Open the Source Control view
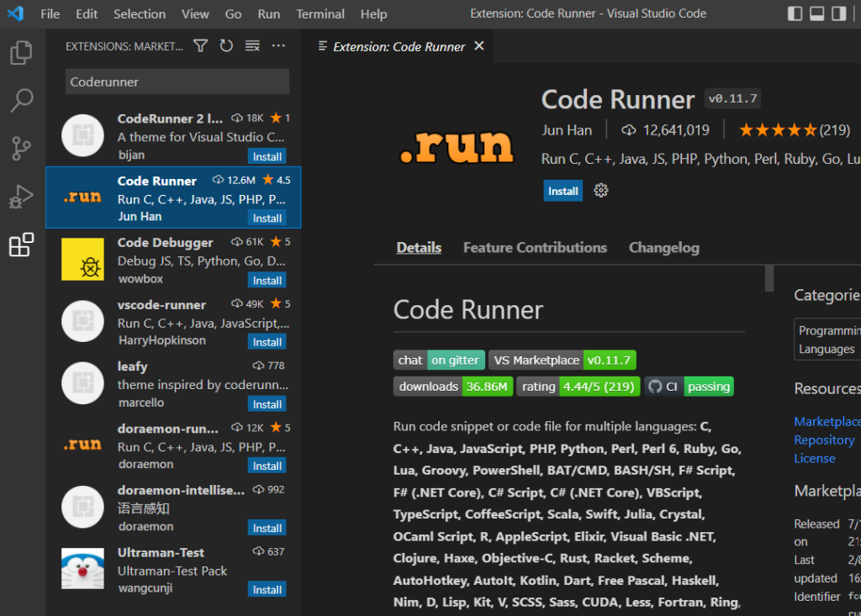Screen dimensions: 861x616 21,149
